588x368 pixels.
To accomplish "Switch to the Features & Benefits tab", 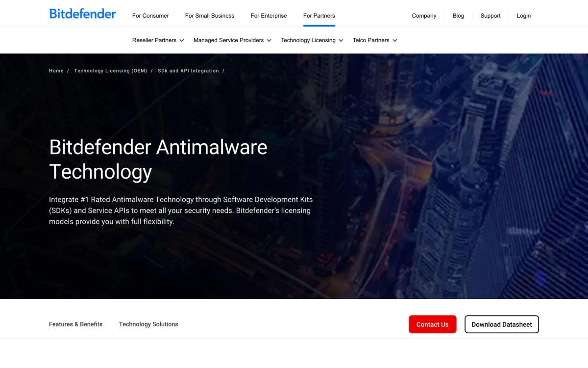I will point(76,324).
